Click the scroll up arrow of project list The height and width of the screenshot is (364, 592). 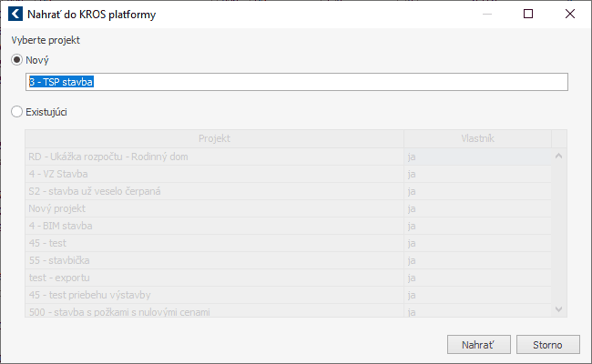559,156
